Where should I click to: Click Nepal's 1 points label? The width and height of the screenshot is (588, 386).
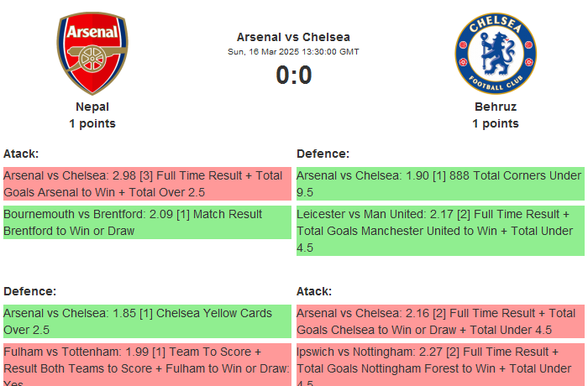[x=92, y=123]
